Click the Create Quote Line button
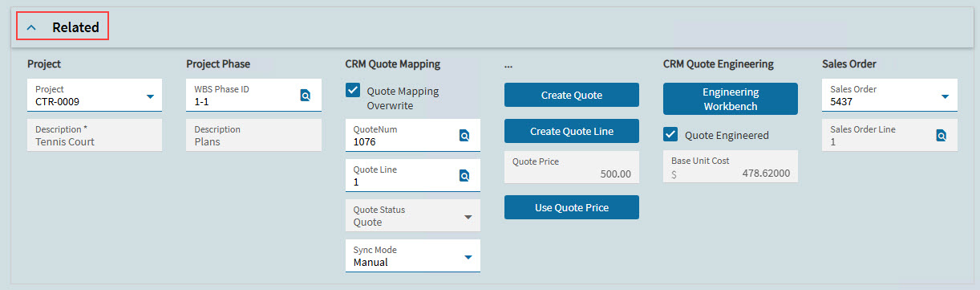The width and height of the screenshot is (980, 290). [x=572, y=131]
